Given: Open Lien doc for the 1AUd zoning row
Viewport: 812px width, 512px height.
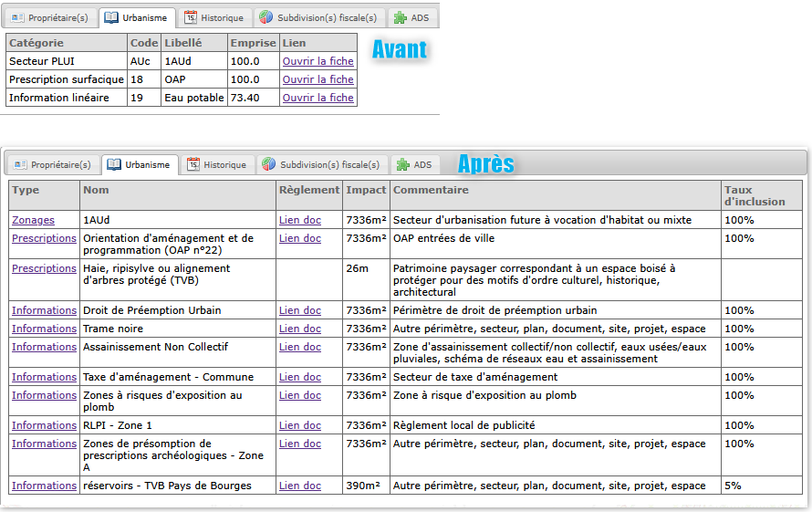Looking at the screenshot, I should click(299, 220).
